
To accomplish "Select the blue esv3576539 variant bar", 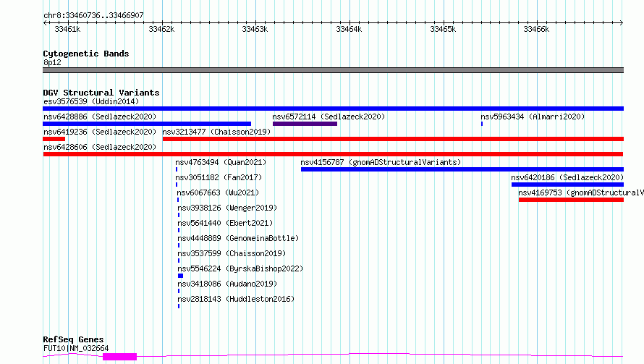I will (x=333, y=109).
